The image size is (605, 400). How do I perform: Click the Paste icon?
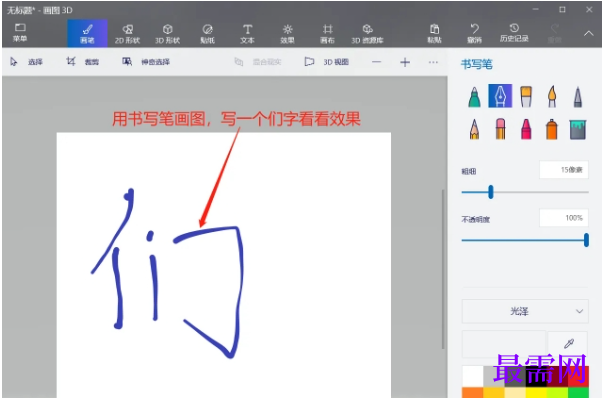434,33
